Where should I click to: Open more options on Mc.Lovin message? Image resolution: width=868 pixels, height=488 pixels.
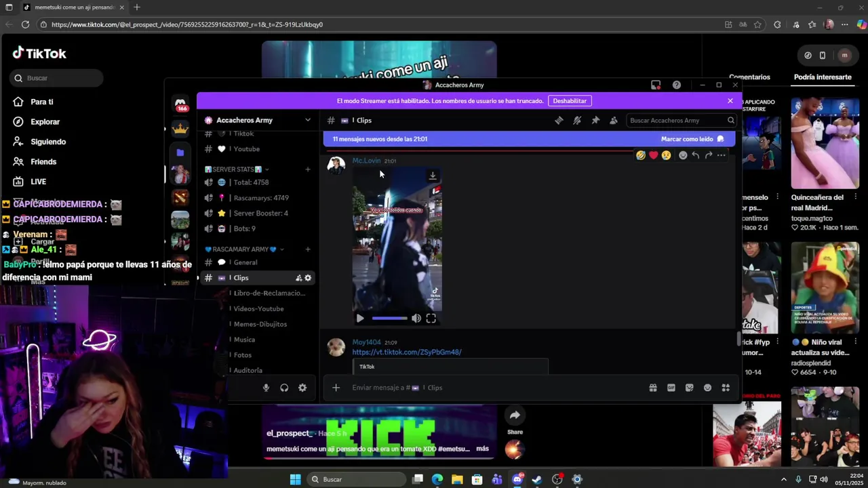click(x=722, y=155)
